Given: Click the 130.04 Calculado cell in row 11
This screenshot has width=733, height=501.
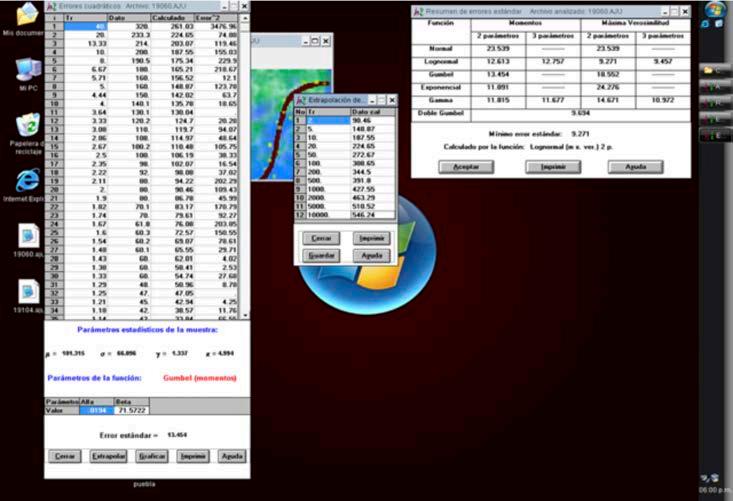Looking at the screenshot, I should [172, 112].
